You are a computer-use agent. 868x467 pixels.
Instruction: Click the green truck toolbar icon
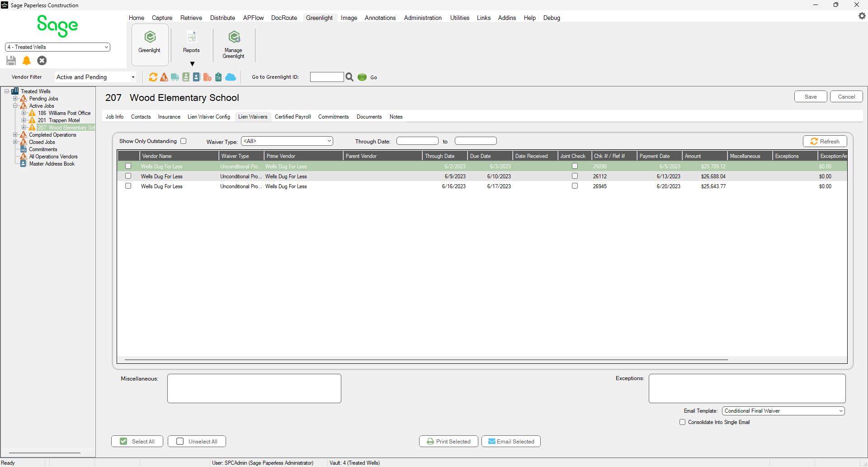[x=175, y=77]
